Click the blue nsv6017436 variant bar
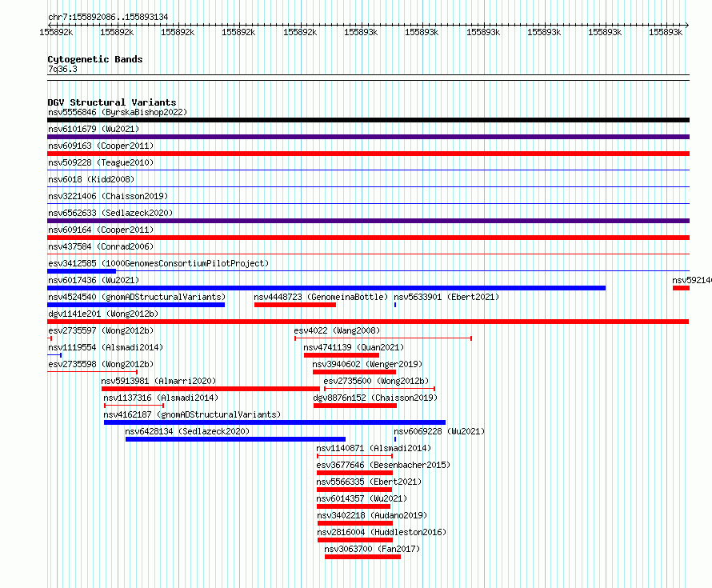 pyautogui.click(x=326, y=288)
